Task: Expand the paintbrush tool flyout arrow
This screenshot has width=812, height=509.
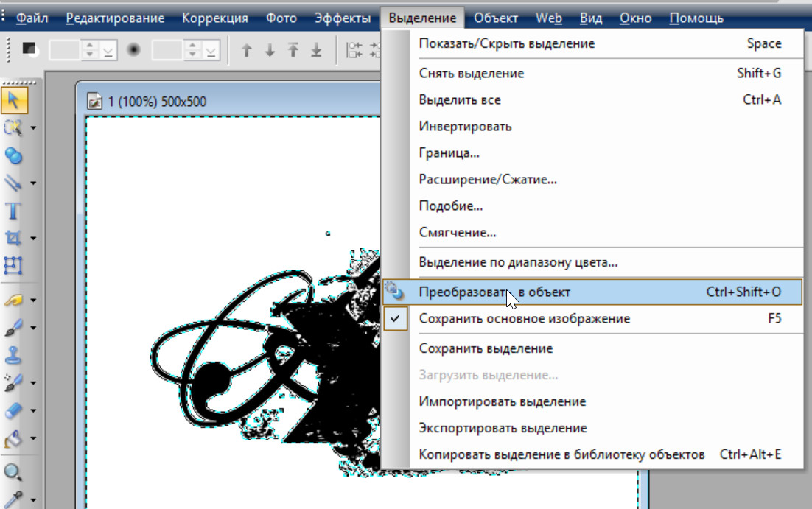Action: 33,328
